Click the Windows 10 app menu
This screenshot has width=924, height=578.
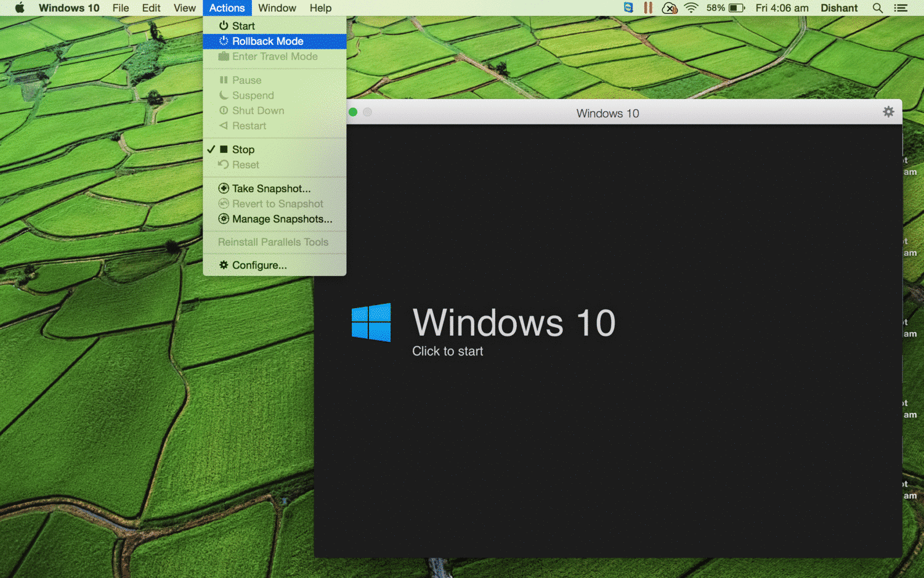[69, 8]
